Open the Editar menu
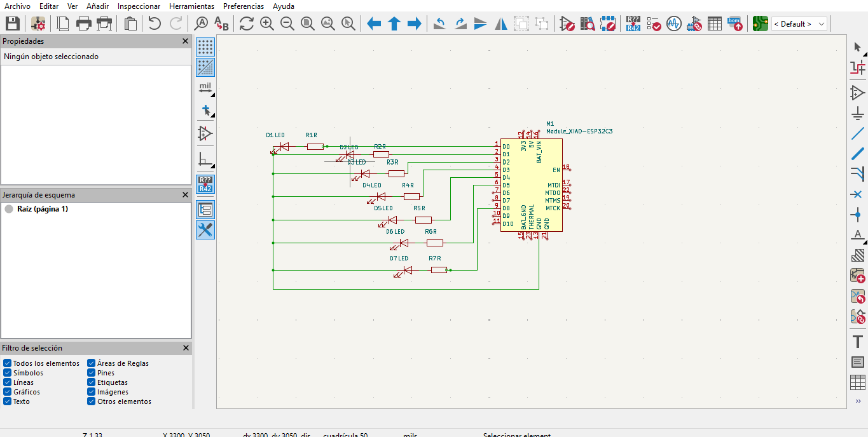Image resolution: width=868 pixels, height=437 pixels. click(x=49, y=6)
